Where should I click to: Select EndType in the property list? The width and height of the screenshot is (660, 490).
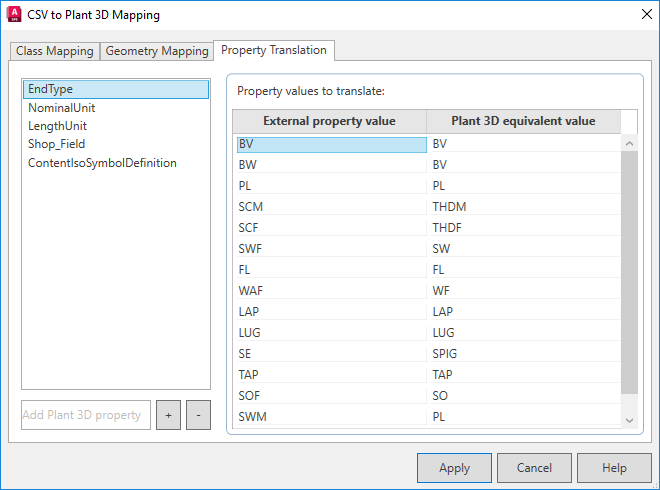click(x=116, y=89)
